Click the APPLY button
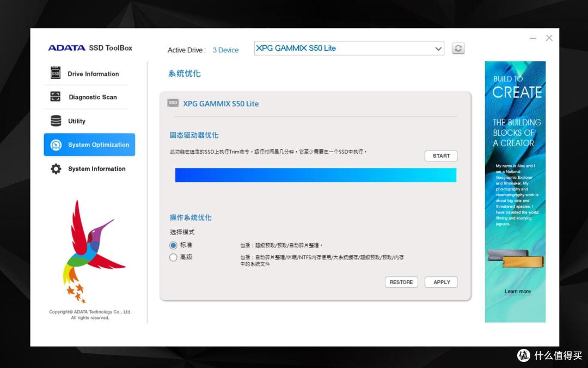 pos(441,282)
